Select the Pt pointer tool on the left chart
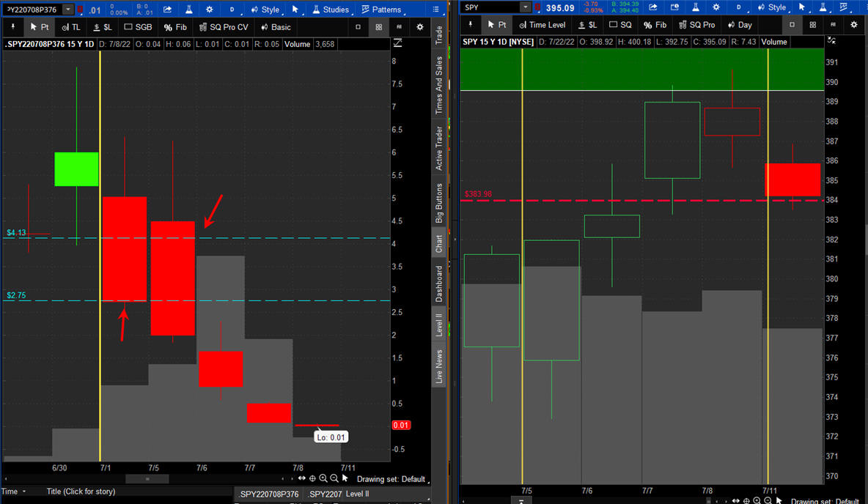868x504 pixels. coord(40,26)
